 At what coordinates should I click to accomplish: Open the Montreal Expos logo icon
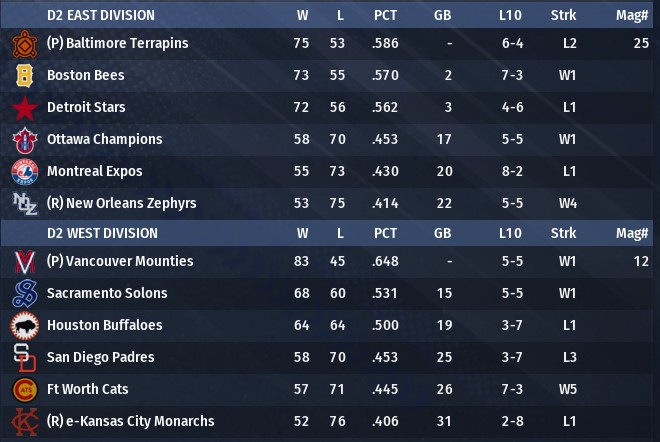point(24,172)
